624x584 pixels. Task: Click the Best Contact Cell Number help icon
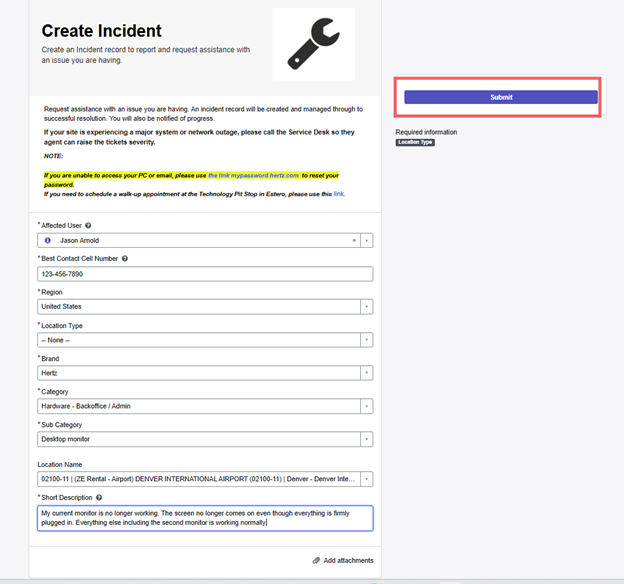click(125, 258)
